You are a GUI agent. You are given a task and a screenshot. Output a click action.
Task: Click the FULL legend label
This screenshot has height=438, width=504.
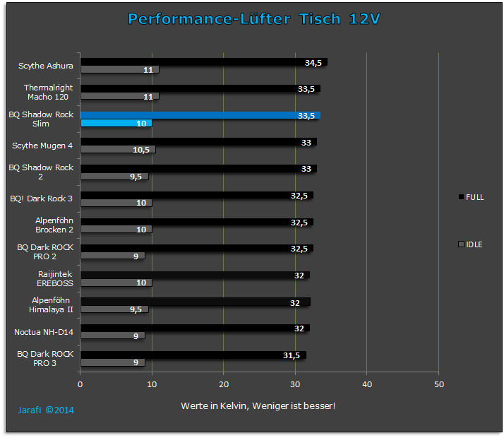(x=474, y=197)
